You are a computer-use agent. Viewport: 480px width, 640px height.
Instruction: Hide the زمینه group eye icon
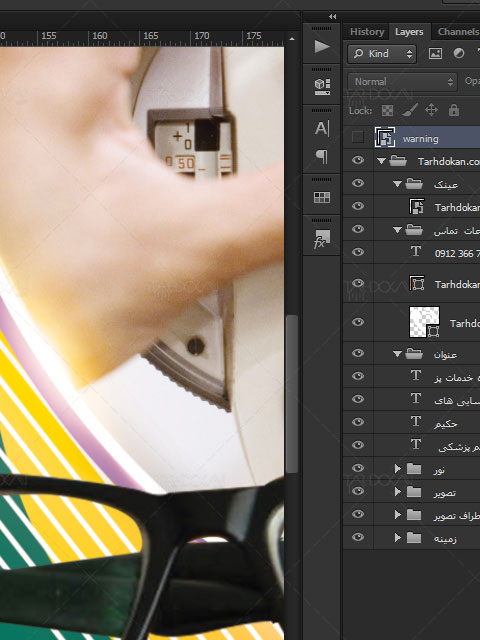(x=358, y=537)
